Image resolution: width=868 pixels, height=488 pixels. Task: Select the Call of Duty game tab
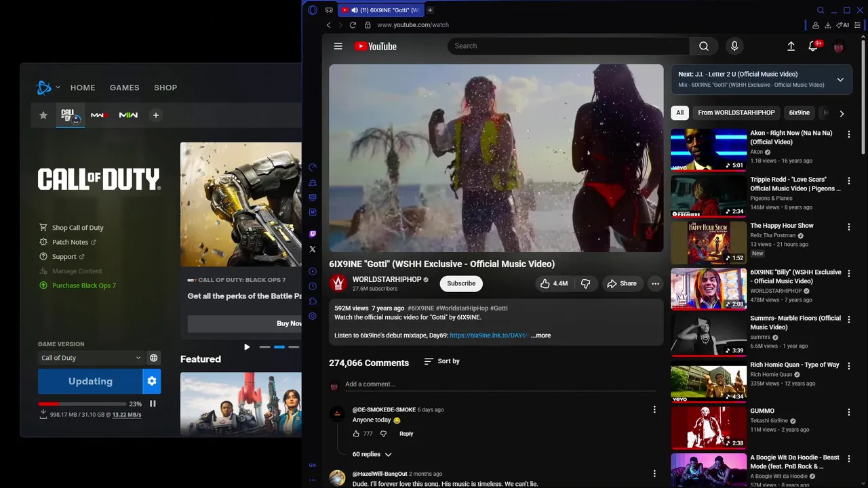[x=70, y=115]
